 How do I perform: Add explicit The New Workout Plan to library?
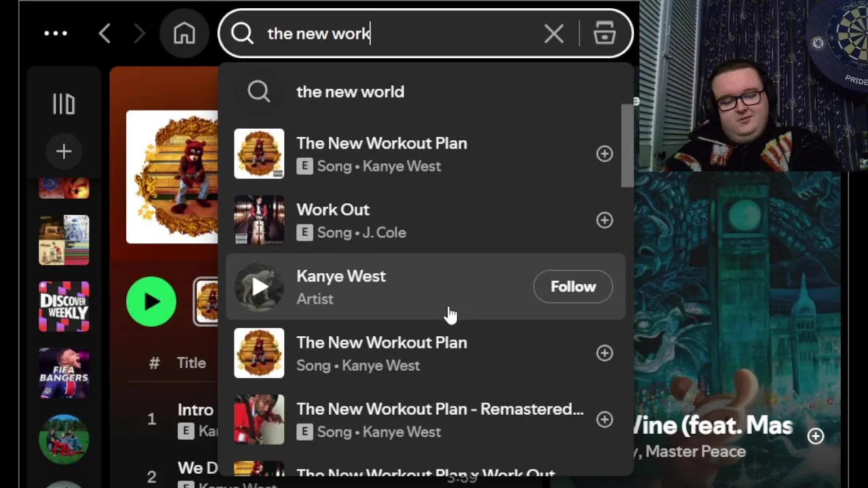tap(604, 154)
